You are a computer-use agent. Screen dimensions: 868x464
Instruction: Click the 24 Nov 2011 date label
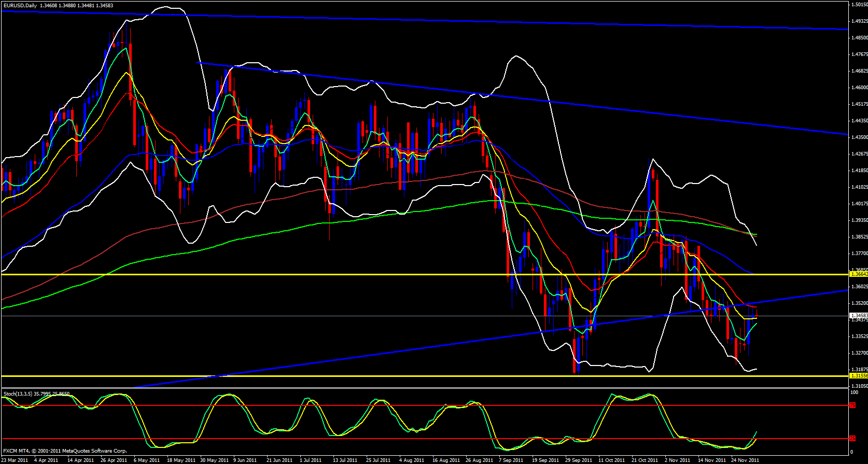tap(745, 460)
